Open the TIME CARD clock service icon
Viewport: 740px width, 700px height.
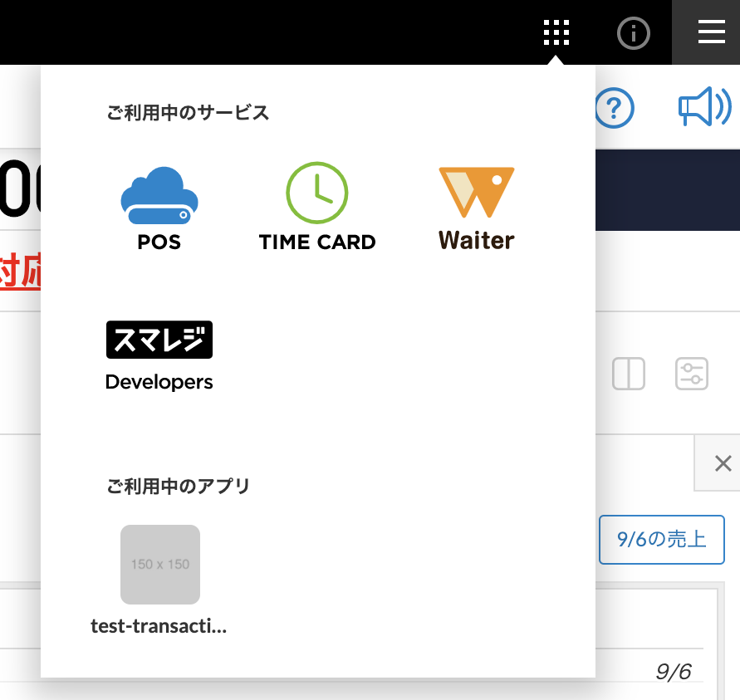317,193
